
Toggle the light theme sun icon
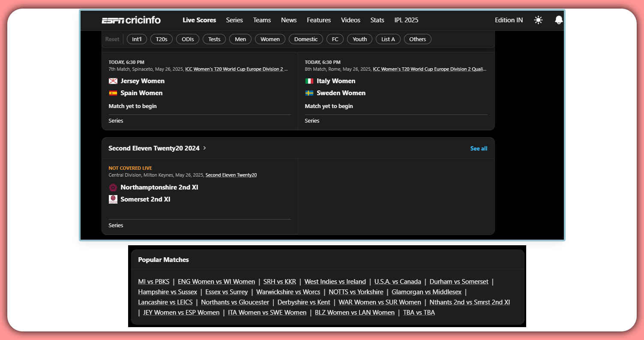click(538, 20)
